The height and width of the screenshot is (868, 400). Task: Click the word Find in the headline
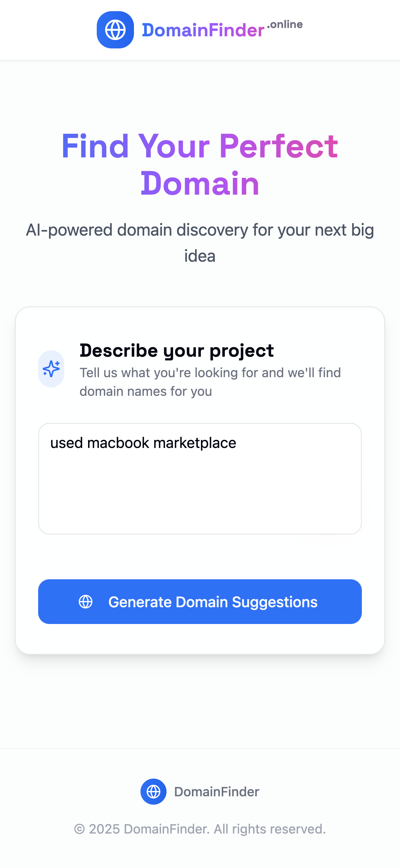[95, 146]
